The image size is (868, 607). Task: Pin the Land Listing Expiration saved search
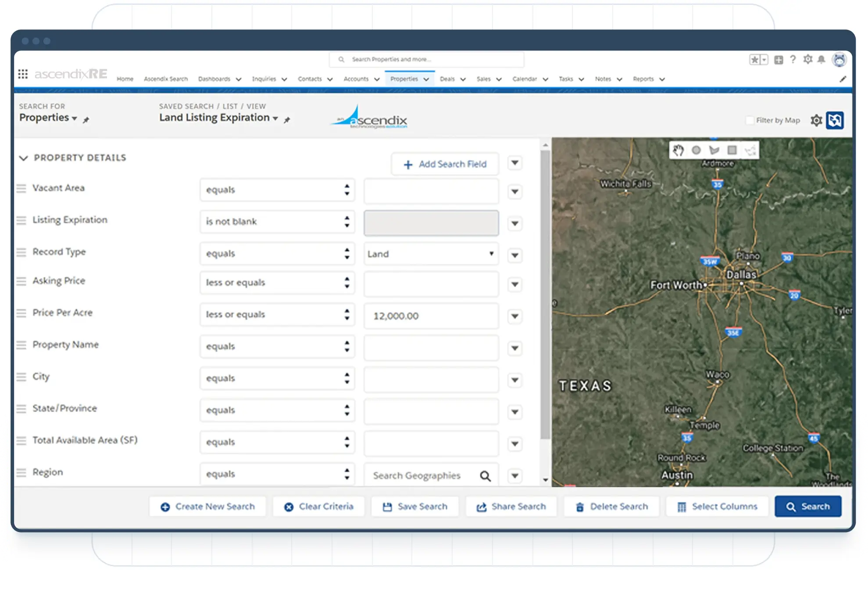click(287, 119)
